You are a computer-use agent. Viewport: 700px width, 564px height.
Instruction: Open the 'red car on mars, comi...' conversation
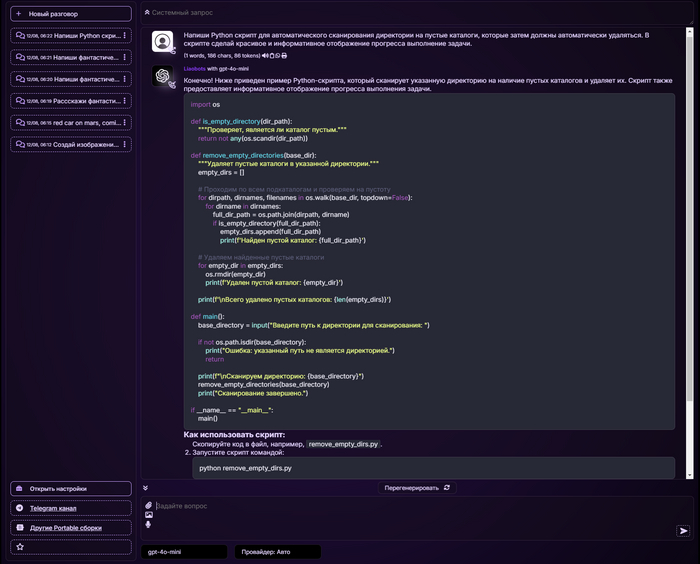click(x=71, y=123)
